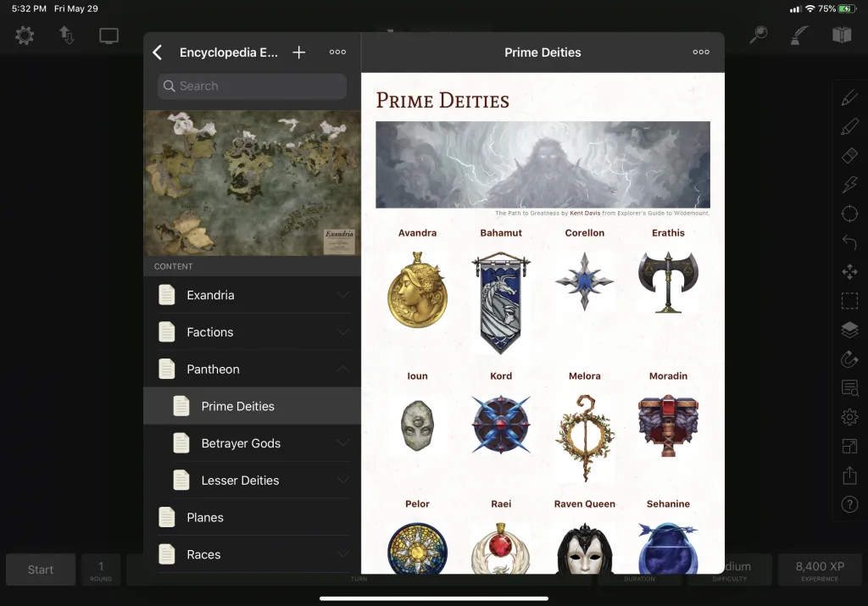Start the encounter with the Start button
868x606 pixels.
tap(41, 570)
